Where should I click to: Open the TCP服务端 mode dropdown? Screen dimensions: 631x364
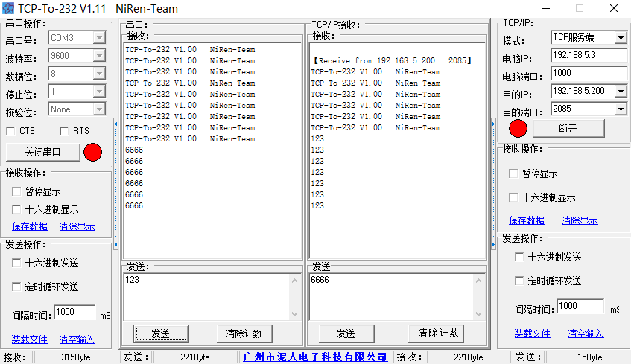[621, 38]
